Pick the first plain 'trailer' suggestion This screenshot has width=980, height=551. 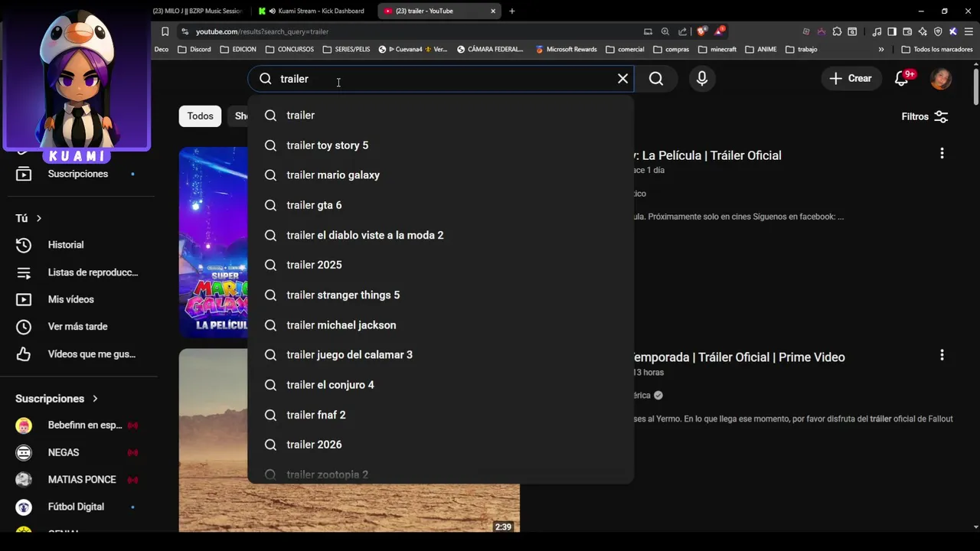pyautogui.click(x=440, y=116)
